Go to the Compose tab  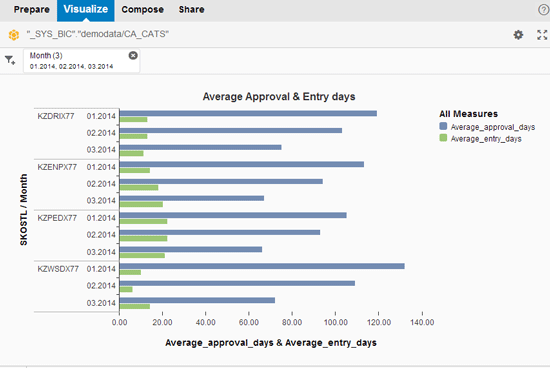[x=142, y=9]
